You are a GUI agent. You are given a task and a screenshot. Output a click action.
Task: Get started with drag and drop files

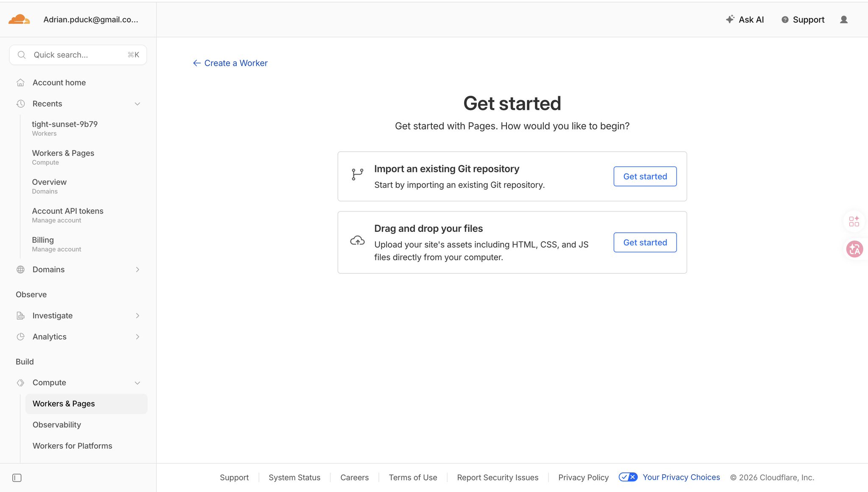[x=645, y=242]
